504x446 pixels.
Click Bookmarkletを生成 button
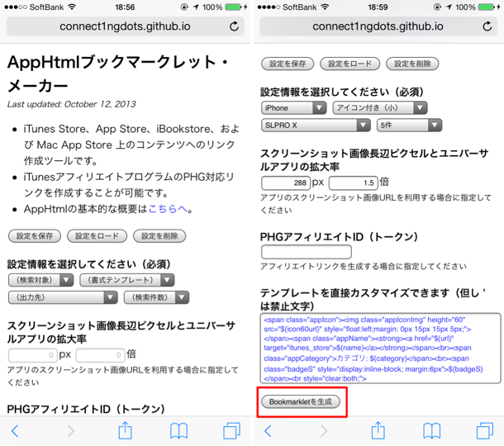tap(301, 401)
